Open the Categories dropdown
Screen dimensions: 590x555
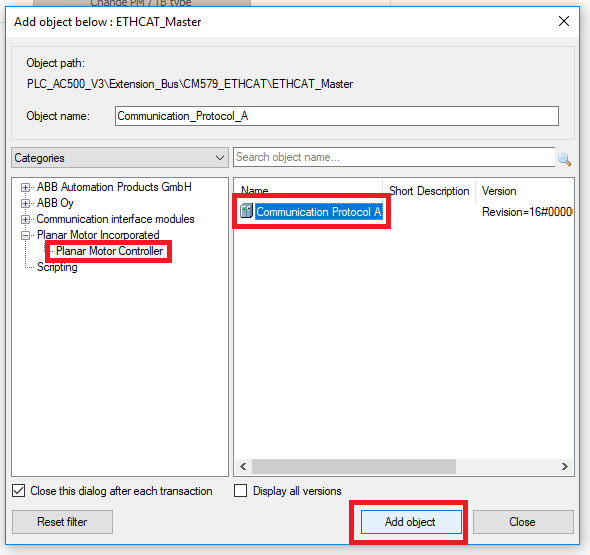click(x=120, y=158)
